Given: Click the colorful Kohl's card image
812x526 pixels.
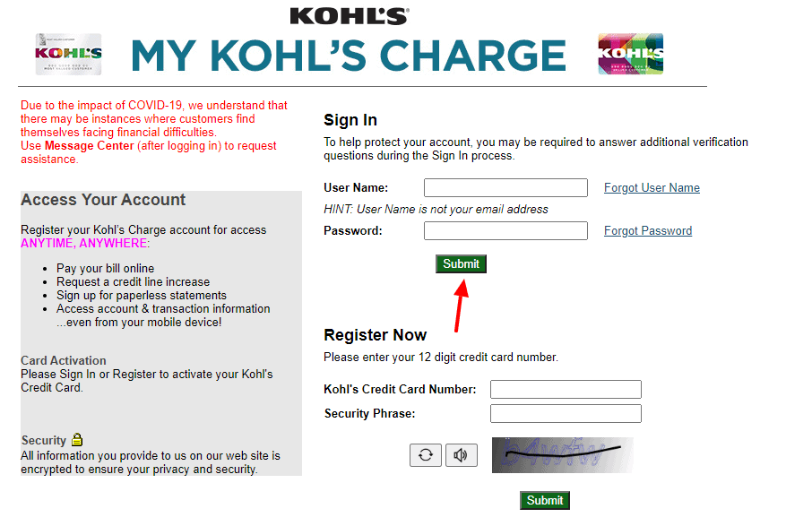Looking at the screenshot, I should [x=630, y=54].
